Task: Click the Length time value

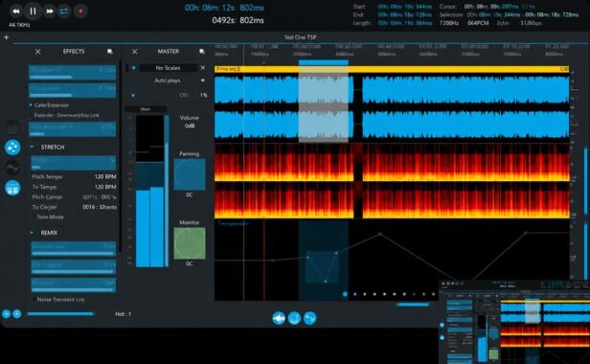Action: [x=404, y=23]
